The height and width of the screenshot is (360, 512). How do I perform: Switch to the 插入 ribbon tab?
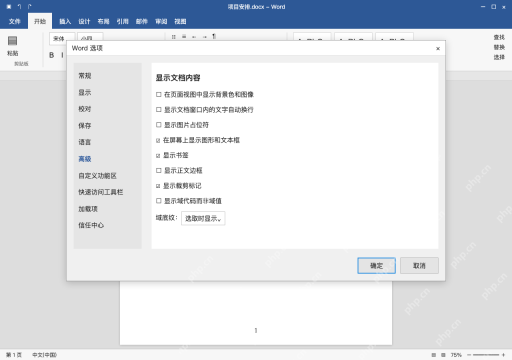point(65,21)
